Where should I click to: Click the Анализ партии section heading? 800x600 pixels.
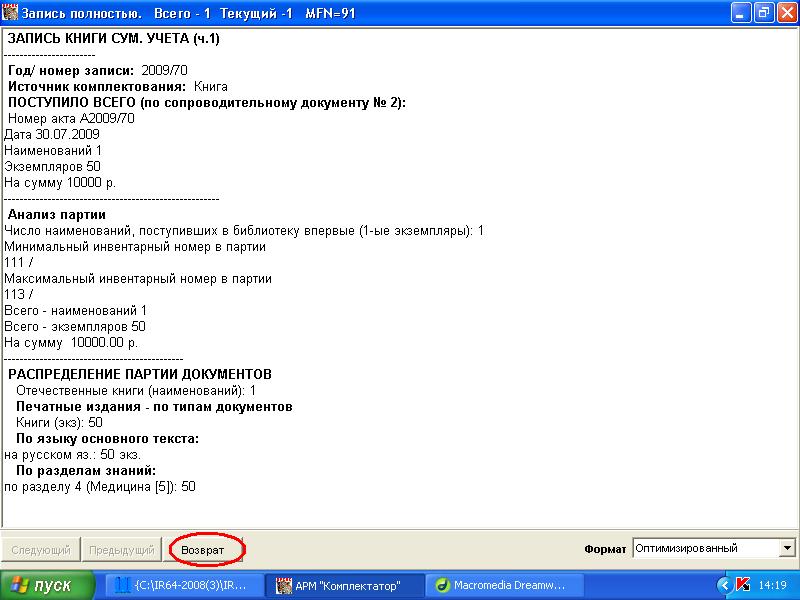(57, 214)
